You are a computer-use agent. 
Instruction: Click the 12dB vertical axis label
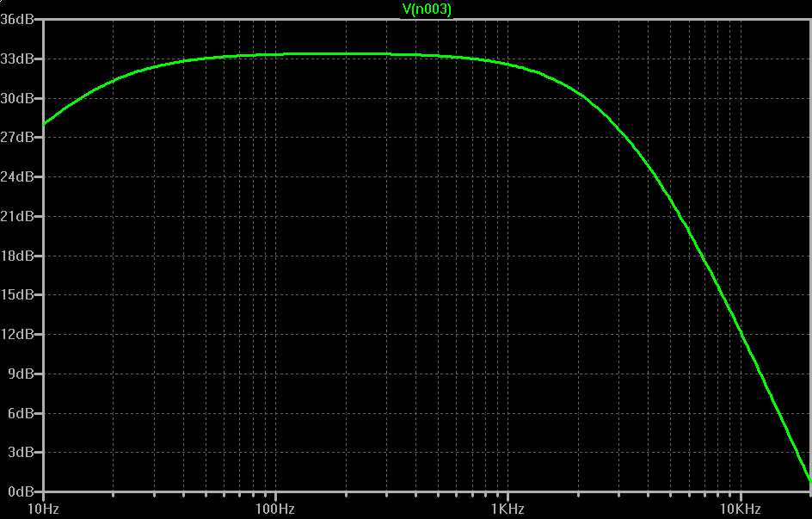[x=17, y=334]
